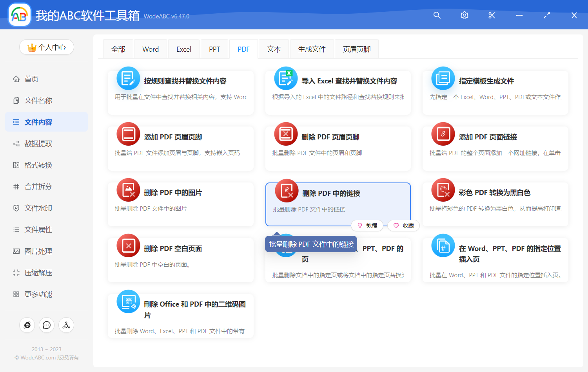Open the search icon in the title bar

(437, 15)
